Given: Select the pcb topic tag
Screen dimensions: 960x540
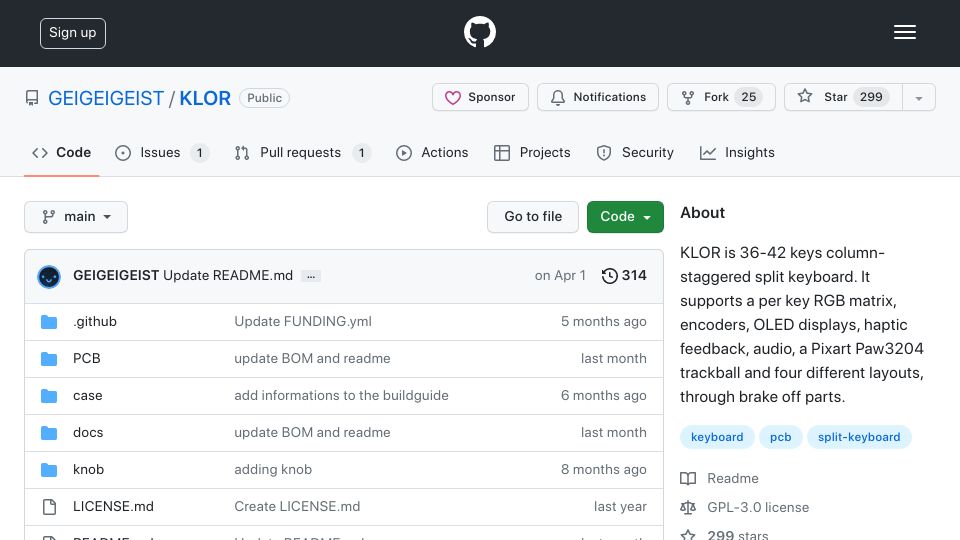Looking at the screenshot, I should coord(781,437).
